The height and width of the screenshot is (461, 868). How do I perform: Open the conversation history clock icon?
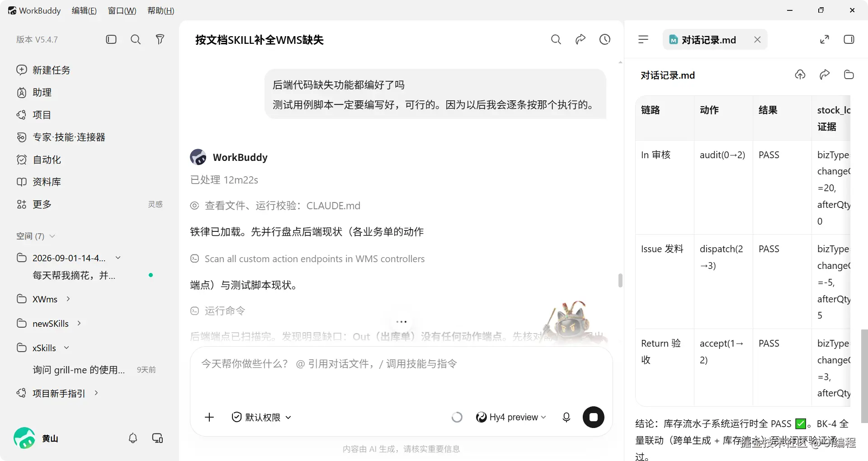[605, 40]
